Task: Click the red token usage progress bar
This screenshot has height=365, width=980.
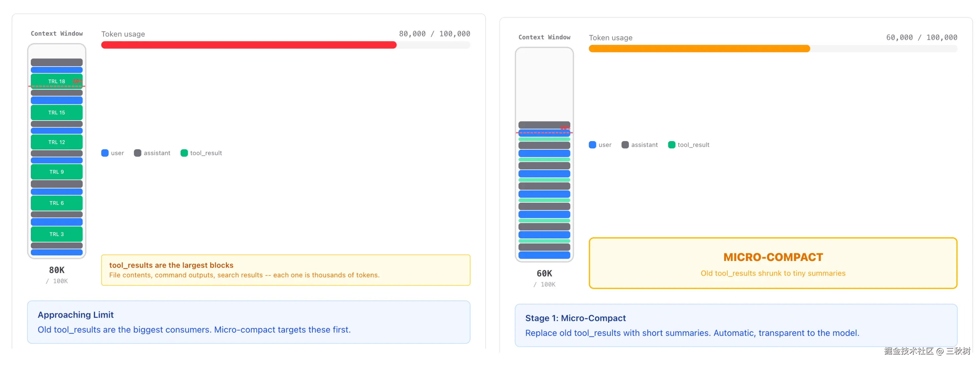Action: [x=248, y=45]
